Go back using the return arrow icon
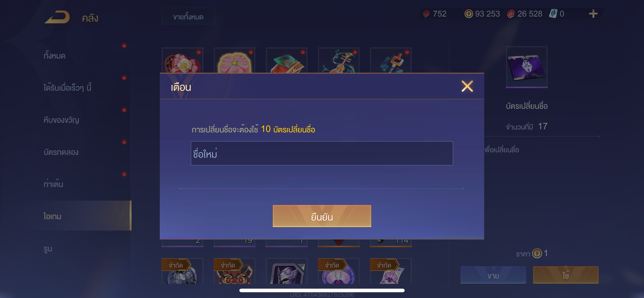Viewport: 644px width, 298px height. tap(57, 17)
